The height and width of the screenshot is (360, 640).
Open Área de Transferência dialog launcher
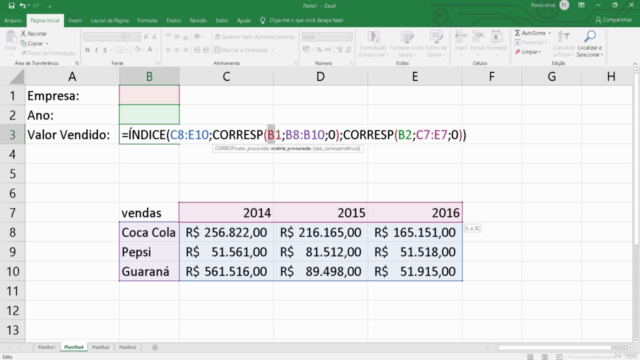point(77,63)
